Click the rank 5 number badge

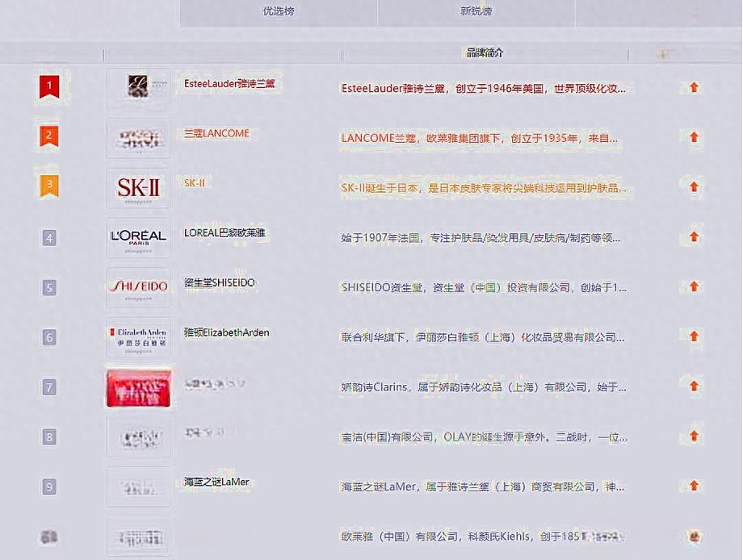[x=49, y=287]
